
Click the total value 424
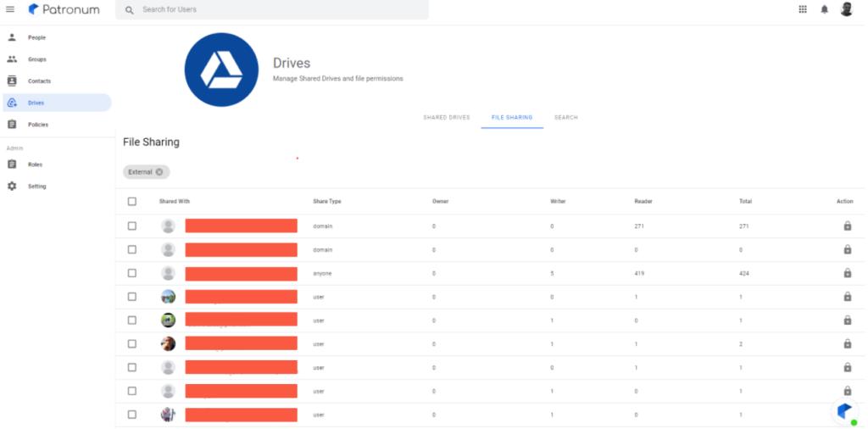(x=744, y=274)
